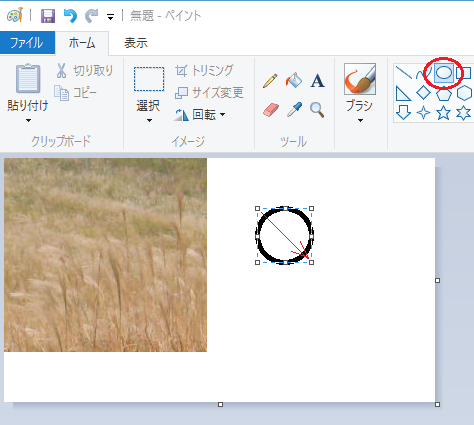Switch to the 表示 tab
This screenshot has height=425, width=474.
point(136,43)
